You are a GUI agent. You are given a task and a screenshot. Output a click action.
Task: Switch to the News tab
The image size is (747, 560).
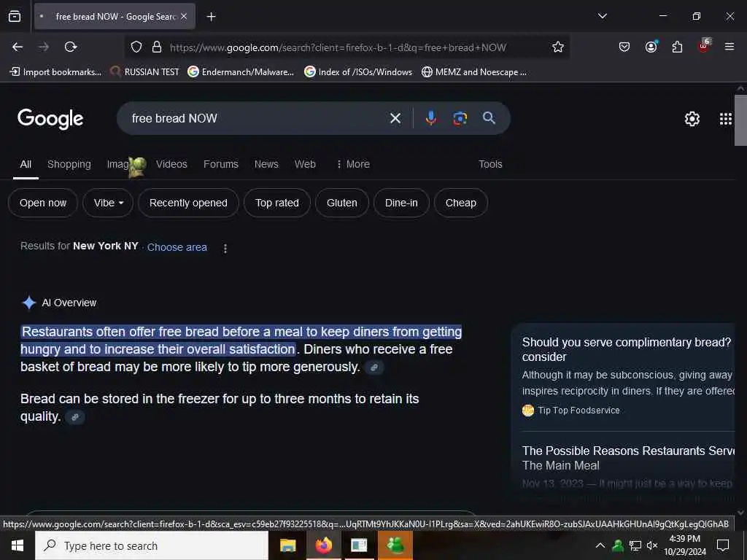click(266, 164)
